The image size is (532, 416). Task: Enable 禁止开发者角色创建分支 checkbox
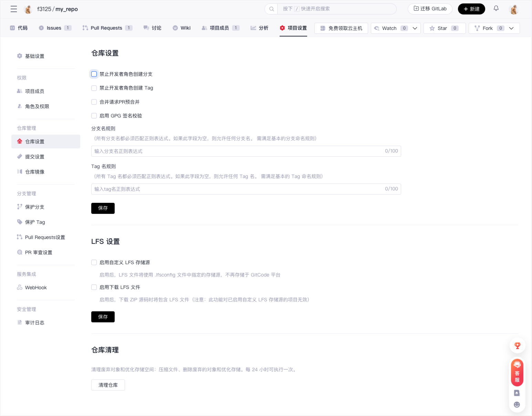point(94,74)
